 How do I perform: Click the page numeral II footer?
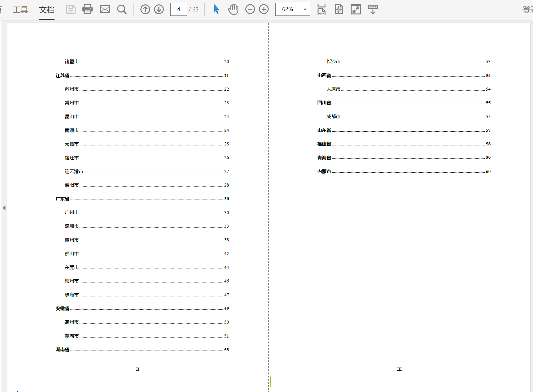coord(138,369)
